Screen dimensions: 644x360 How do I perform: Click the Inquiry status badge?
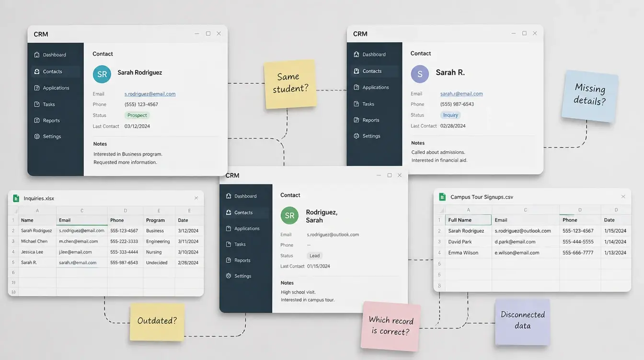tap(450, 115)
